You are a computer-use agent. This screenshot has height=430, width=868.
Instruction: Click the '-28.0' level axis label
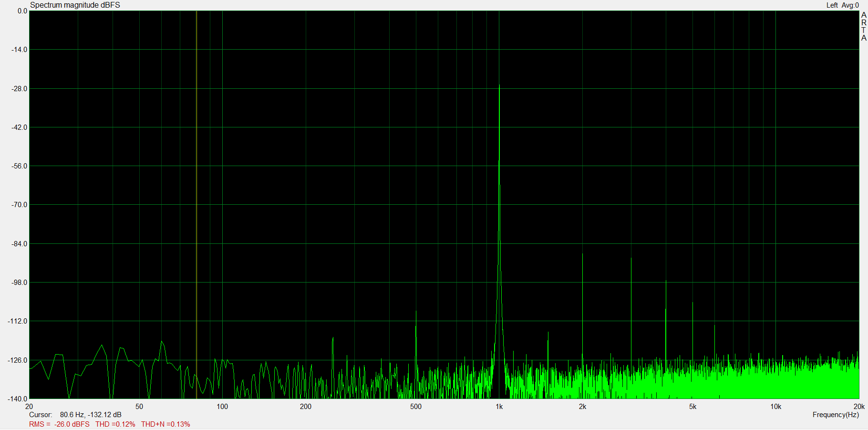(20, 89)
